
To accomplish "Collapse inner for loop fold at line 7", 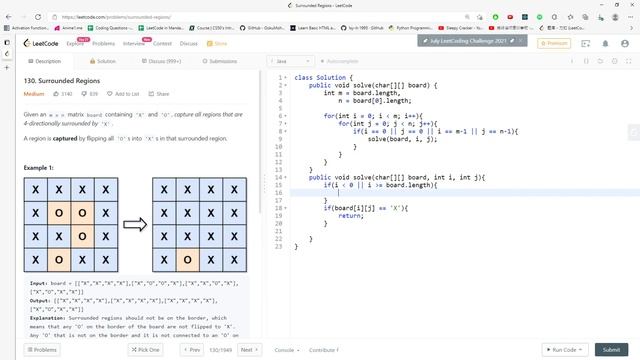I will coord(286,124).
